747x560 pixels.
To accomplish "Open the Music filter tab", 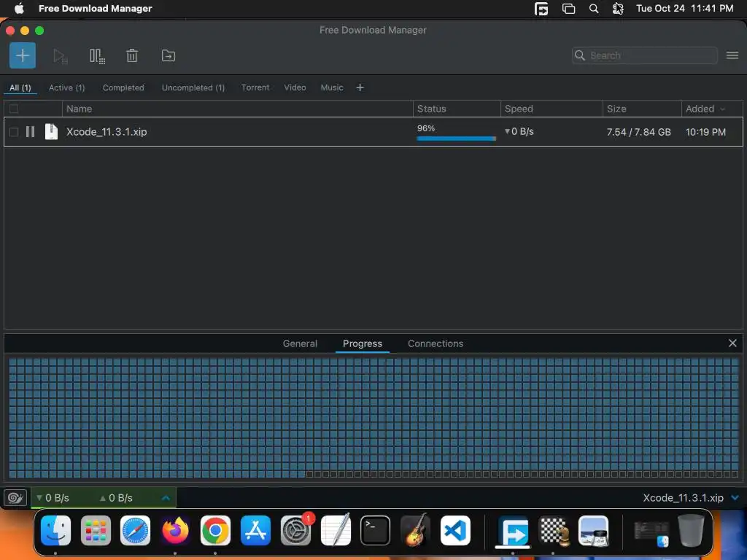I will (332, 87).
